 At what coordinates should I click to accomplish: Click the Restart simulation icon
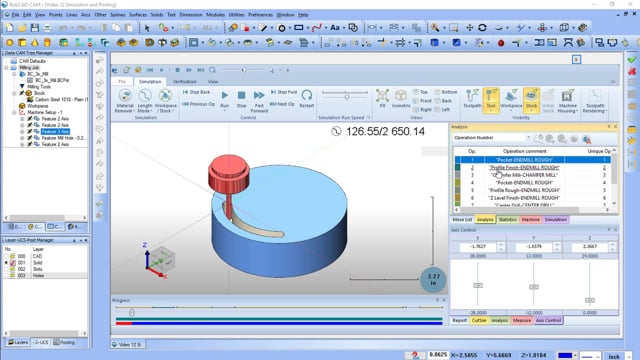[x=307, y=95]
